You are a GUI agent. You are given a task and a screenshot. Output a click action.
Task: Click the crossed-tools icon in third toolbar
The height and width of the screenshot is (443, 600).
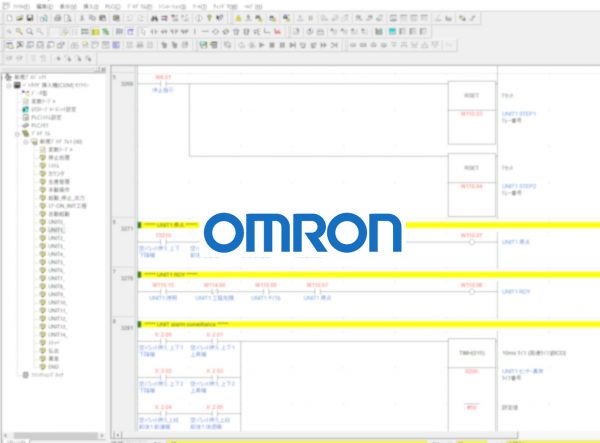(20, 45)
